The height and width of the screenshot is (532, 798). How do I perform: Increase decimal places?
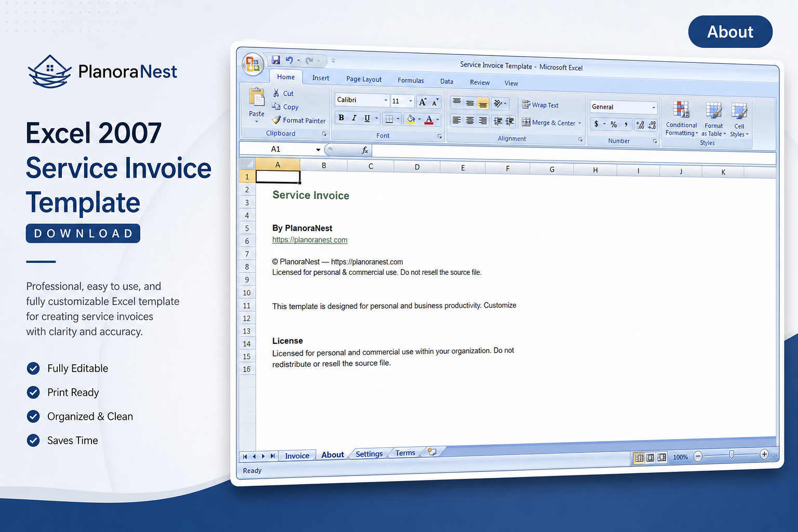click(640, 125)
